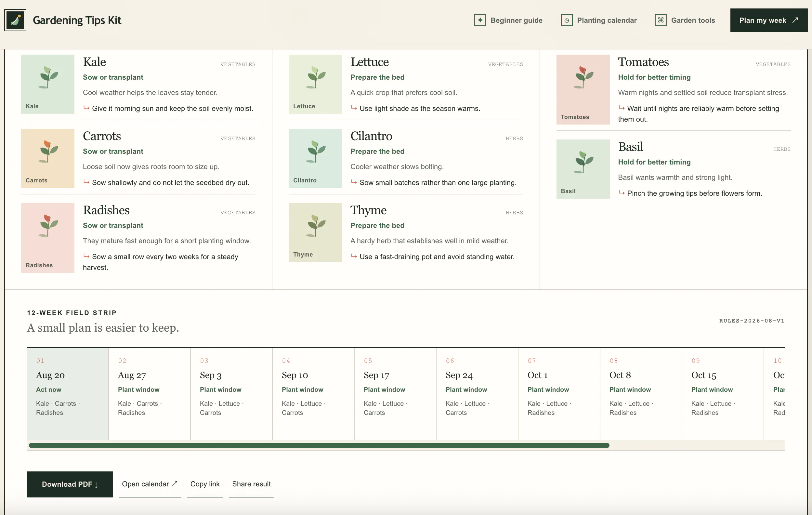Click the Tomatoes card heading

tap(643, 62)
